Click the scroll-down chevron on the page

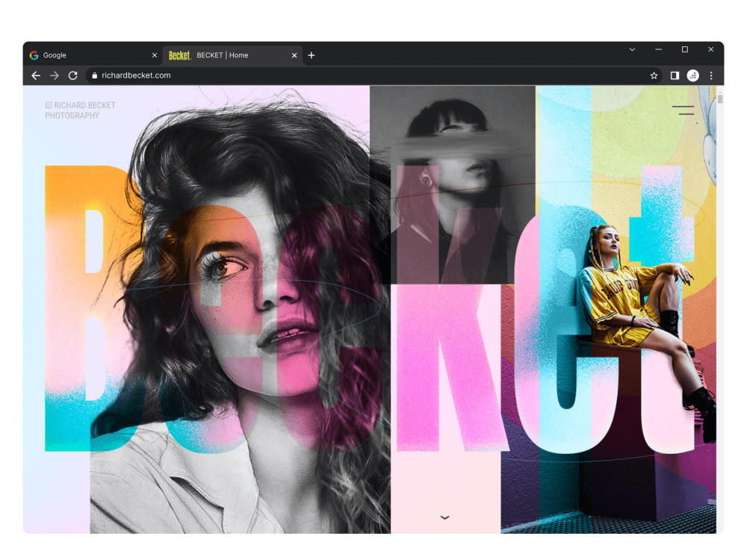pos(445,517)
